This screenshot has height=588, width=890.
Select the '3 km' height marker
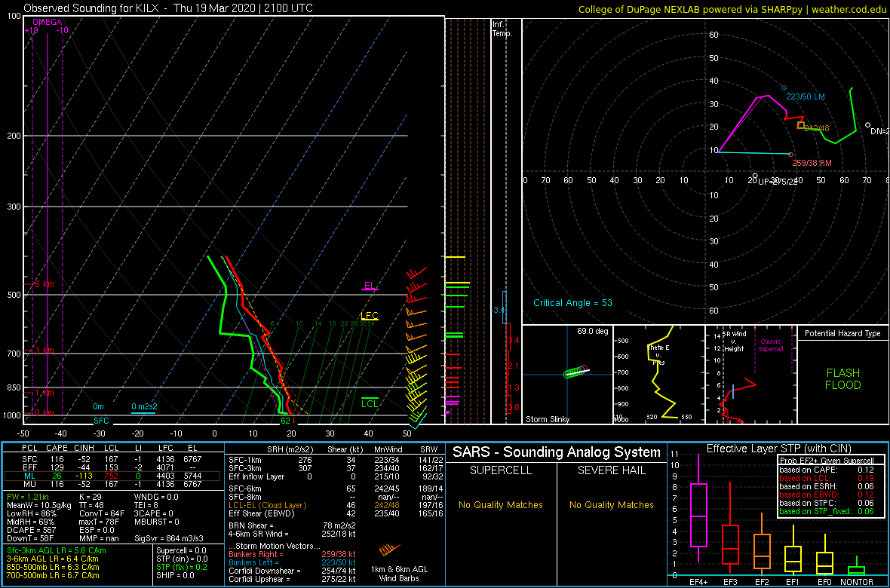pyautogui.click(x=44, y=351)
